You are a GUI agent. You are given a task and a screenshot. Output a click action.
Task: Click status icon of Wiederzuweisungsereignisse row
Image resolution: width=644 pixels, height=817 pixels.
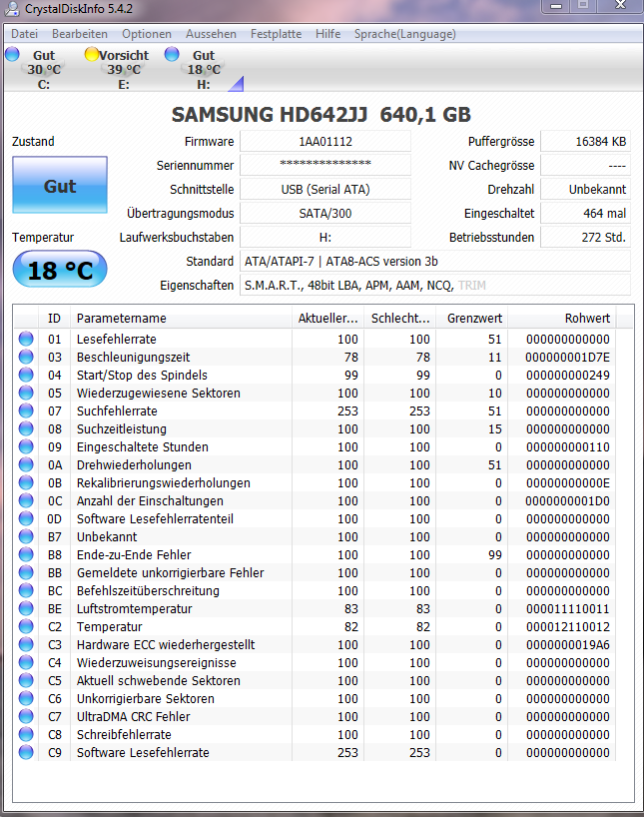26,662
